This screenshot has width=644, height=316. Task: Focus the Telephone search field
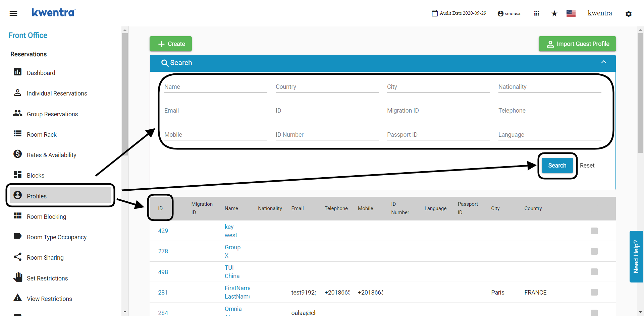click(x=550, y=111)
